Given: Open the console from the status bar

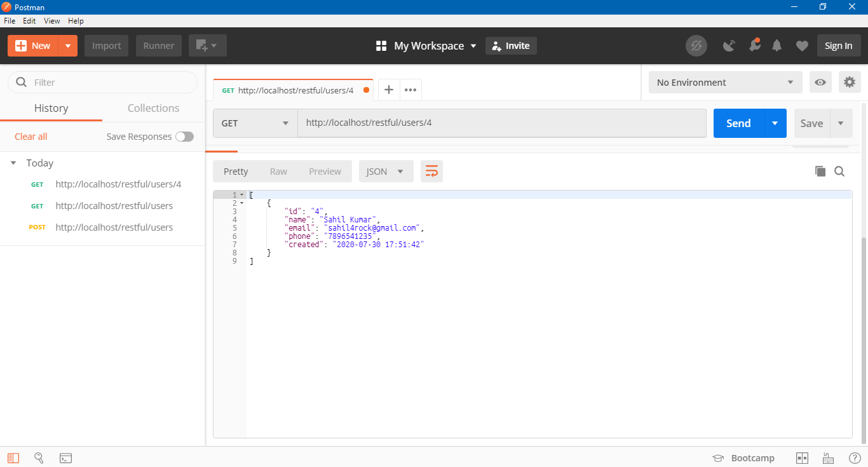Looking at the screenshot, I should (x=65, y=457).
